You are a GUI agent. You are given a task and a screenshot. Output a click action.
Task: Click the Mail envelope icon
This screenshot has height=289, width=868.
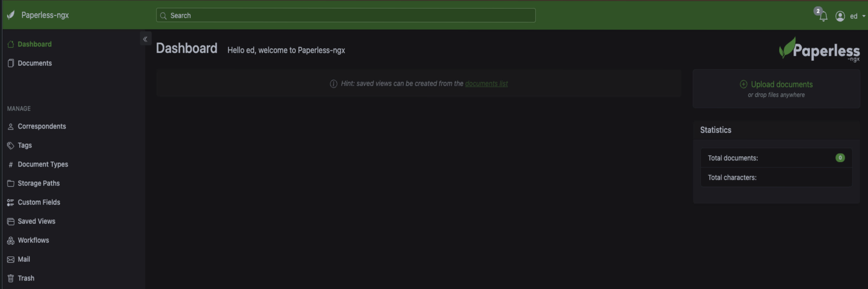11,259
